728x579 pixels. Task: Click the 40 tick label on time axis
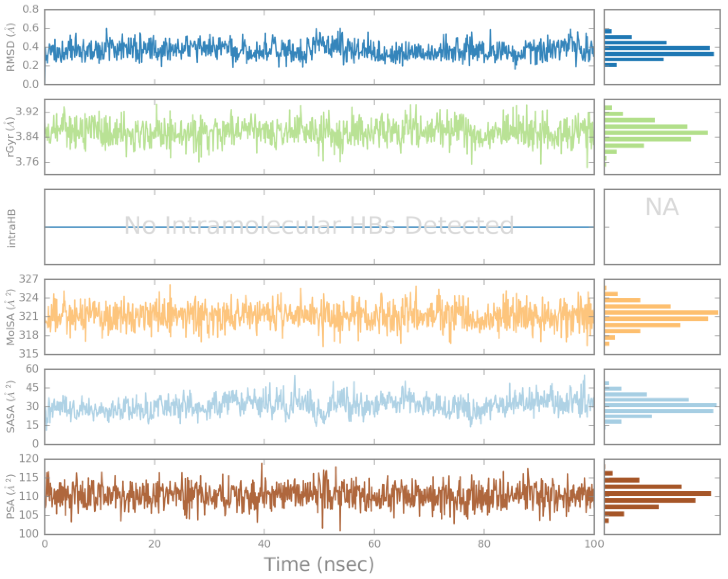coord(264,544)
